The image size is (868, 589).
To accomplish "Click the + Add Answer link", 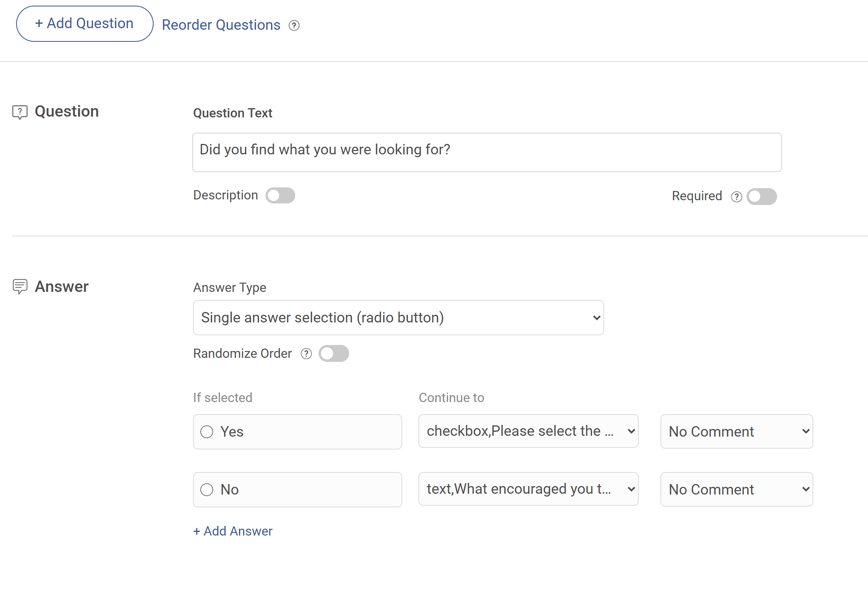I will [233, 531].
